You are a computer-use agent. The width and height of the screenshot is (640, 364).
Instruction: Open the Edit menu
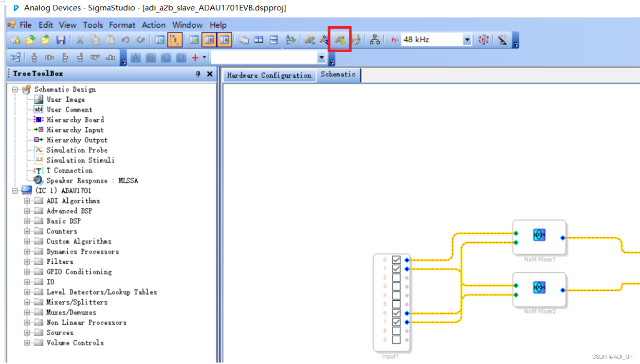pos(46,25)
